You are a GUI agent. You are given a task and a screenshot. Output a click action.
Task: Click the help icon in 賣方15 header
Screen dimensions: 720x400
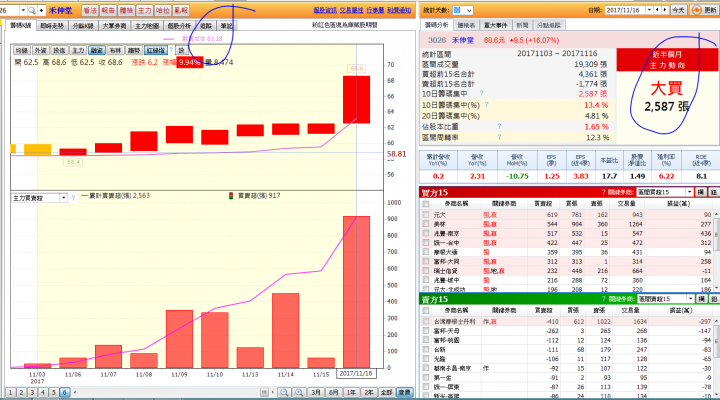pyautogui.click(x=604, y=299)
